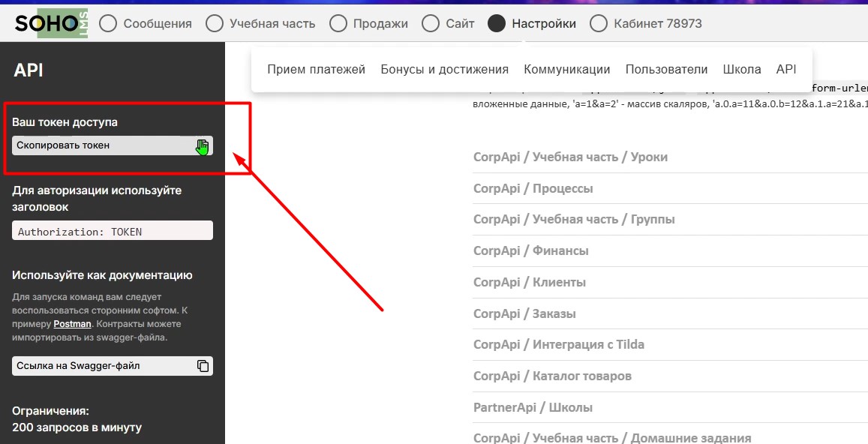This screenshot has width=868, height=444.
Task: Expand the CorpApi / Процессы section
Action: [533, 188]
